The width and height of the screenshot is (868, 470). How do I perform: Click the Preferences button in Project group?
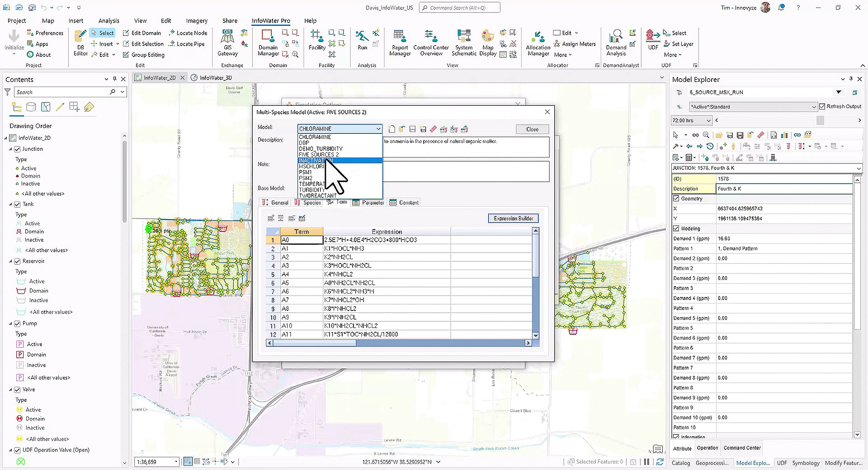(x=45, y=33)
